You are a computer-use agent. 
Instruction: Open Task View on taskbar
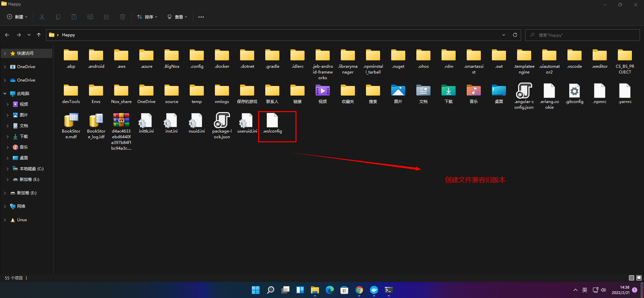(x=285, y=290)
